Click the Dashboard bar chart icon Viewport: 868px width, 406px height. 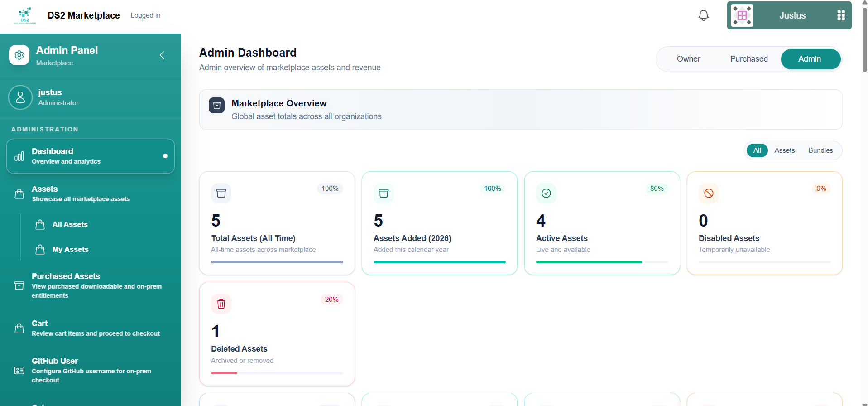(x=19, y=156)
